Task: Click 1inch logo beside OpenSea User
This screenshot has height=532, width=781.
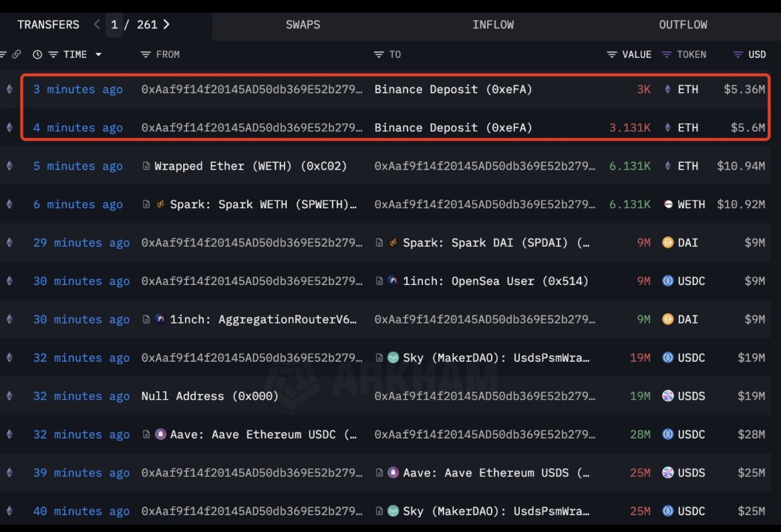Action: (393, 281)
